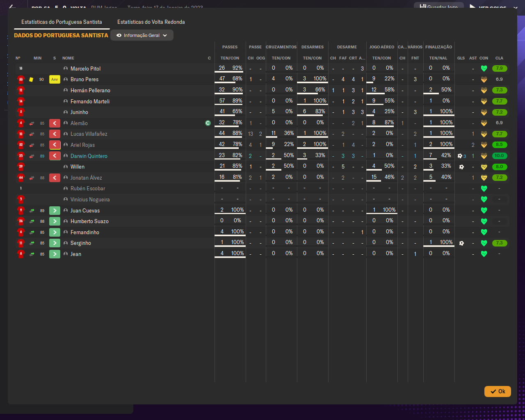Click Darwin Quintero's 42% finishing cell
This screenshot has height=420, width=525.
coord(446,155)
